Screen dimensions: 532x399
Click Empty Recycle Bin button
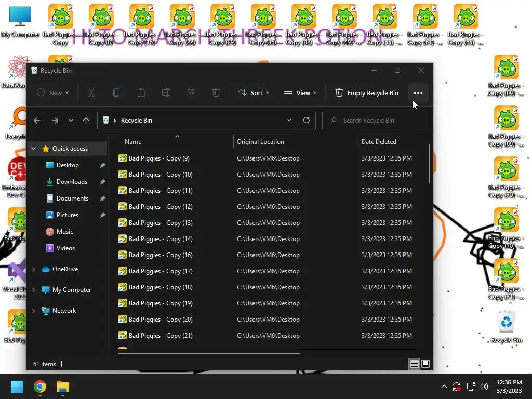[x=366, y=92]
